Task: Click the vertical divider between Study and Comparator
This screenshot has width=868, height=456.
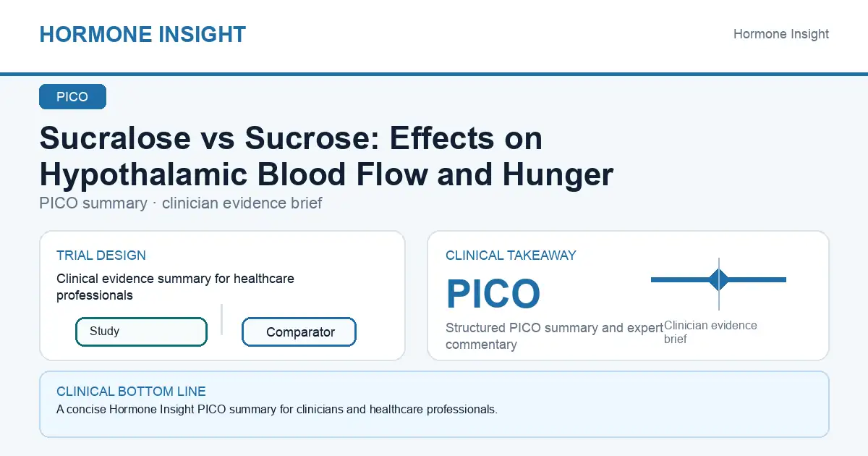Action: 221,319
